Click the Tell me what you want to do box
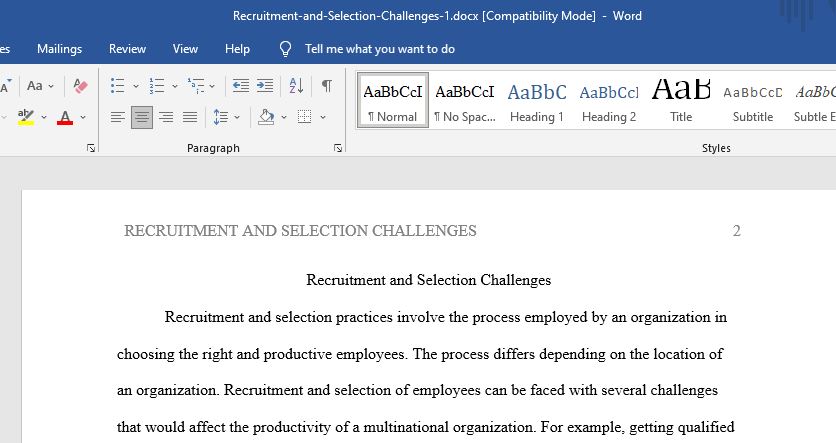The width and height of the screenshot is (836, 443). coord(380,49)
